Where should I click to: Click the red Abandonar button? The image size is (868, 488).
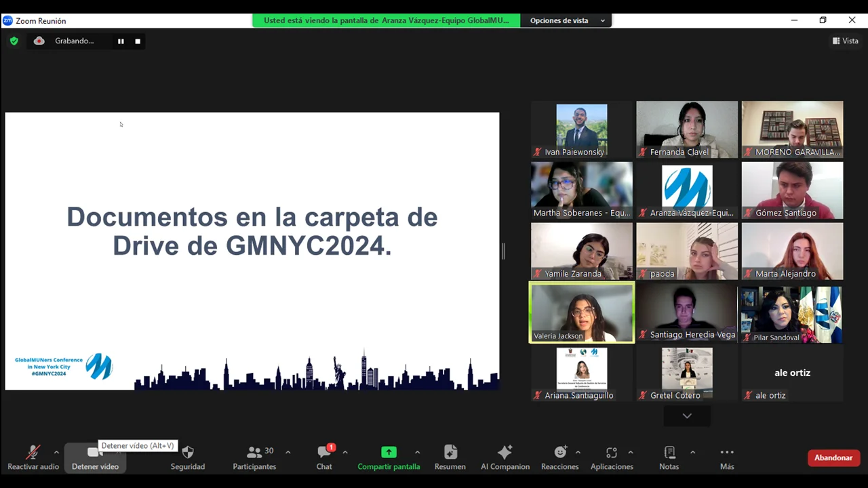pos(833,457)
